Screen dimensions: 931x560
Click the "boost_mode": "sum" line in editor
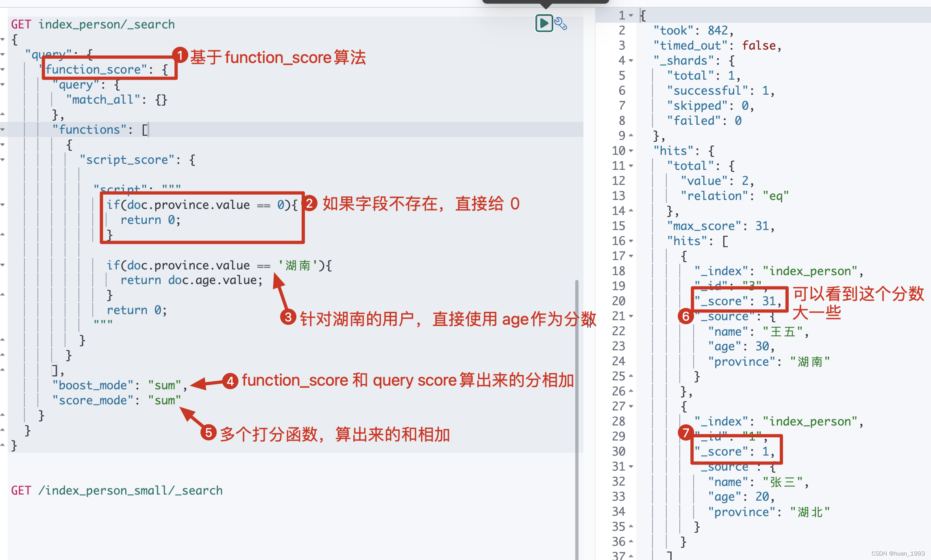tap(119, 385)
